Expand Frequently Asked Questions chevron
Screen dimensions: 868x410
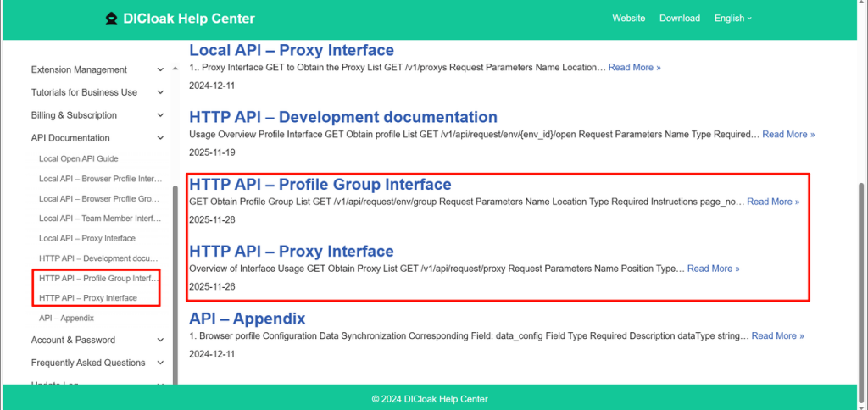pos(161,363)
